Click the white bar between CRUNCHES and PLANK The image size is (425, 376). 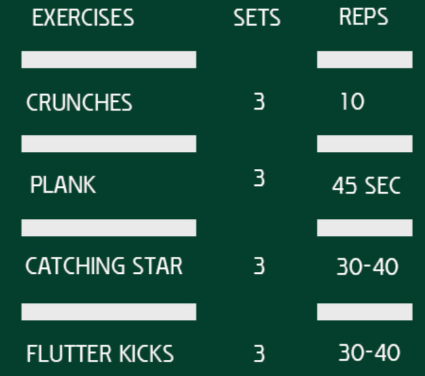109,144
